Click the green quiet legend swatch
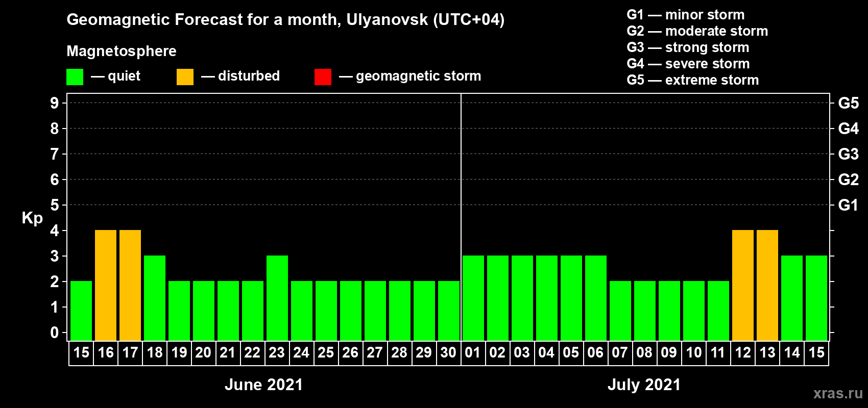The height and width of the screenshot is (408, 868). [75, 77]
